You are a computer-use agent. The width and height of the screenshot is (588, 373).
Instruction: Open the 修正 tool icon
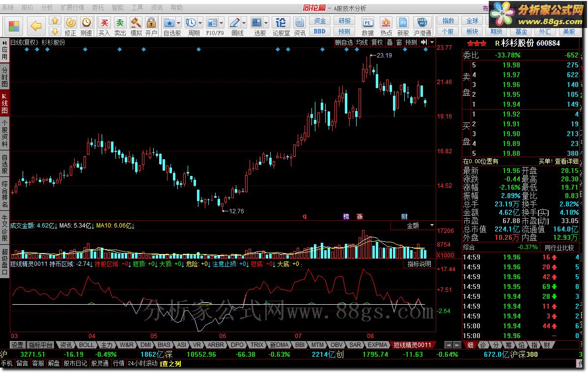[71, 23]
